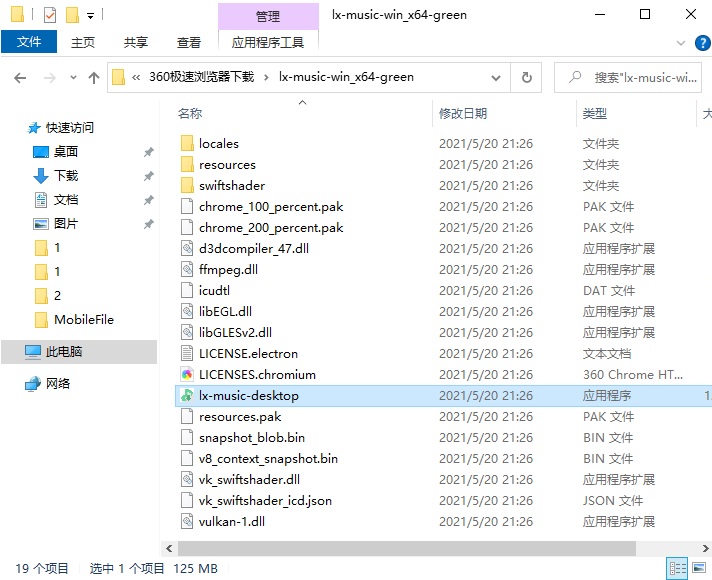Select libEGL.dll file icon
The height and width of the screenshot is (580, 712).
pyautogui.click(x=187, y=312)
